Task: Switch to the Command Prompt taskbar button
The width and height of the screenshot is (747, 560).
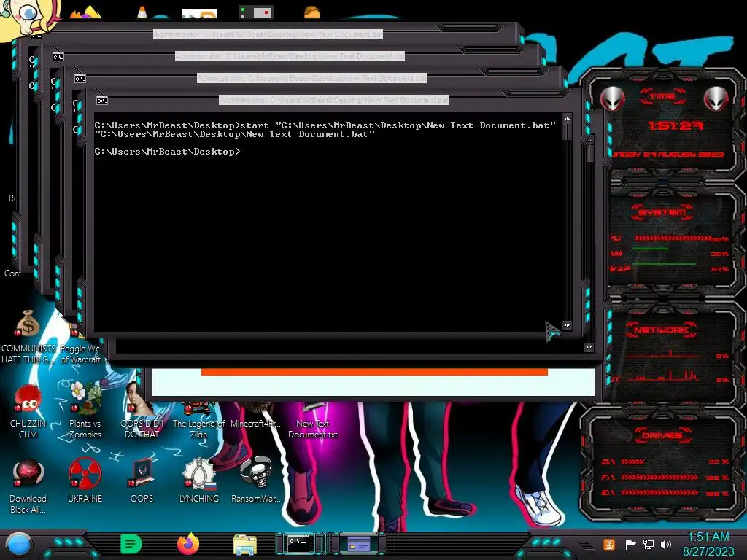Action: pos(300,544)
